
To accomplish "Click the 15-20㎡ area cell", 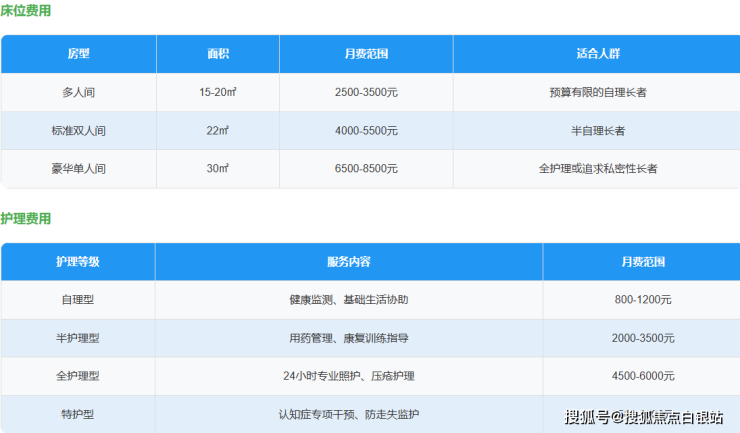I will click(x=218, y=92).
